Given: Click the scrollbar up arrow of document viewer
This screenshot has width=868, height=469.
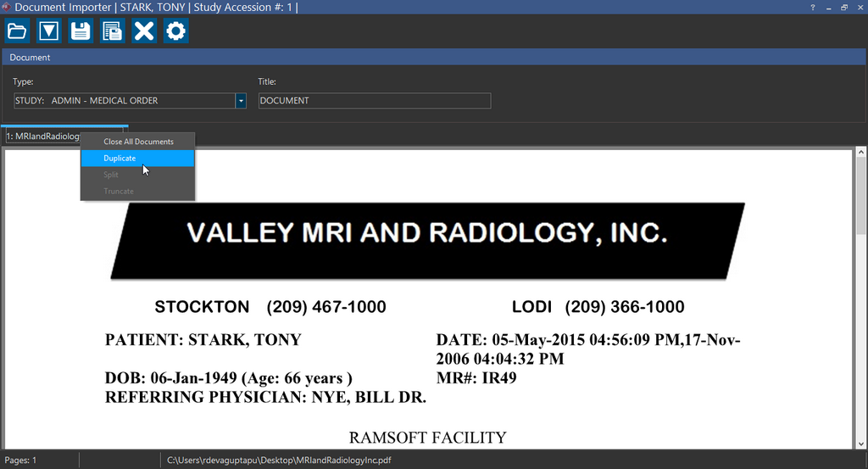Looking at the screenshot, I should pos(861,154).
